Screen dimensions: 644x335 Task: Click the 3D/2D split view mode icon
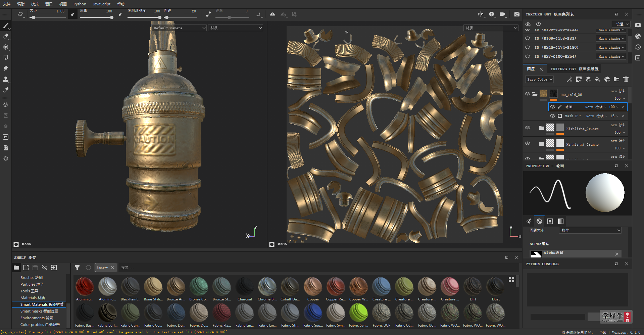(x=481, y=14)
